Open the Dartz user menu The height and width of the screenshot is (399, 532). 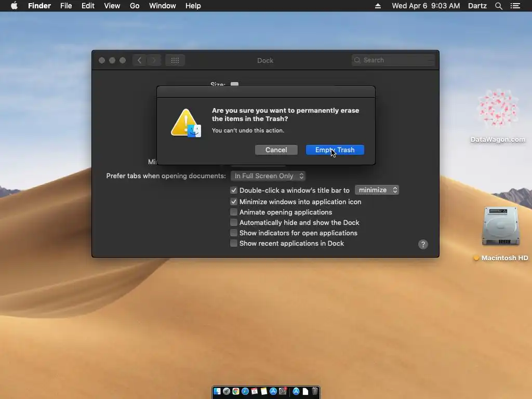point(477,6)
